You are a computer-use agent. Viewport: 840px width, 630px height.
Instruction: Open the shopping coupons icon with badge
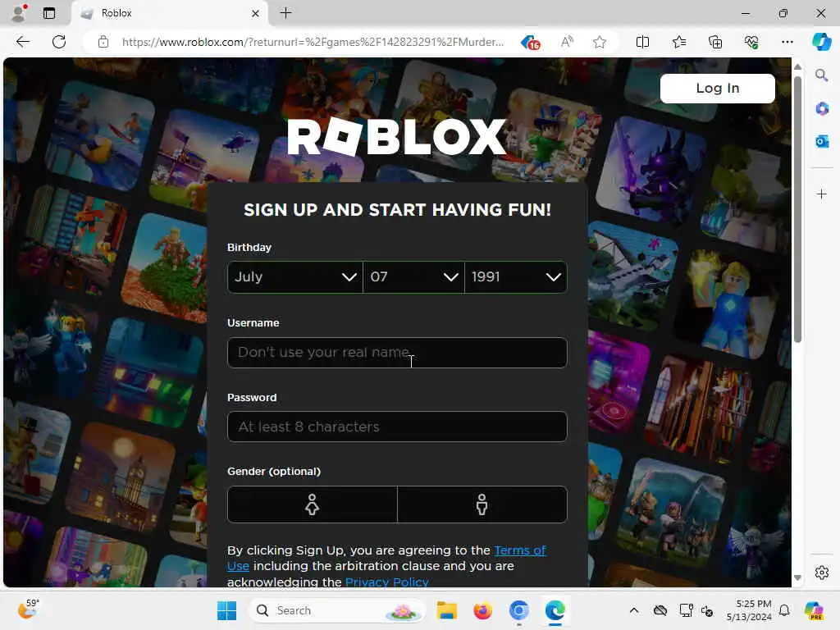click(531, 43)
